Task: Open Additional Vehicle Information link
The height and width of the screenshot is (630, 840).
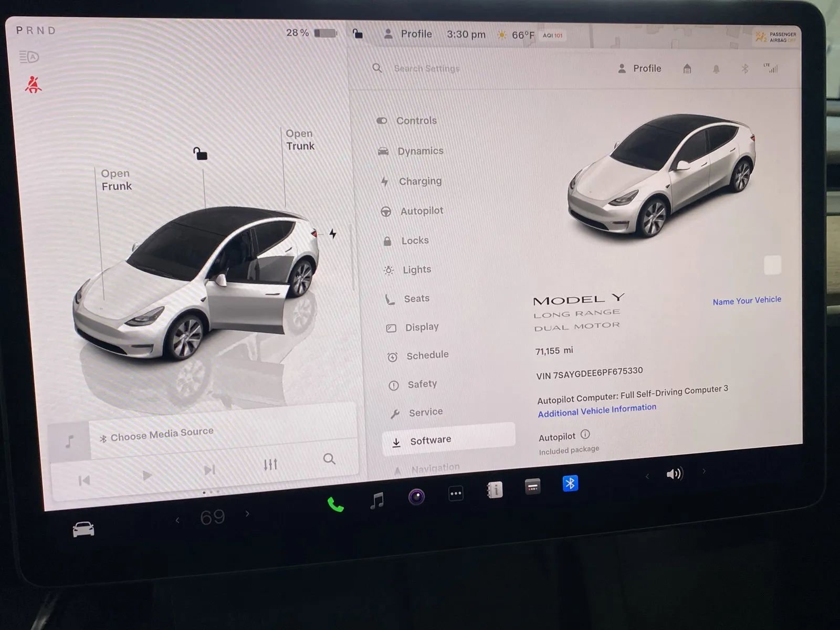Action: (597, 410)
